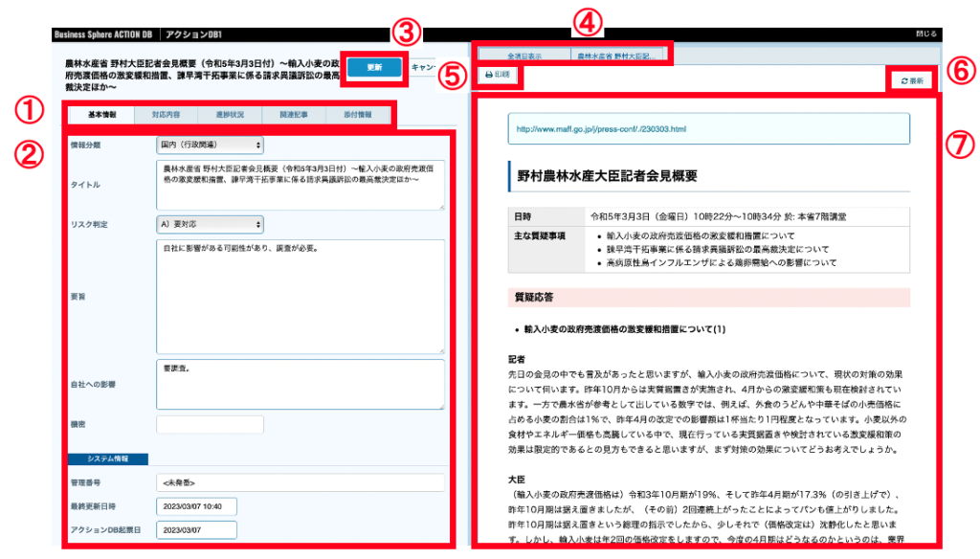Close the window via 閉じる

(x=925, y=34)
